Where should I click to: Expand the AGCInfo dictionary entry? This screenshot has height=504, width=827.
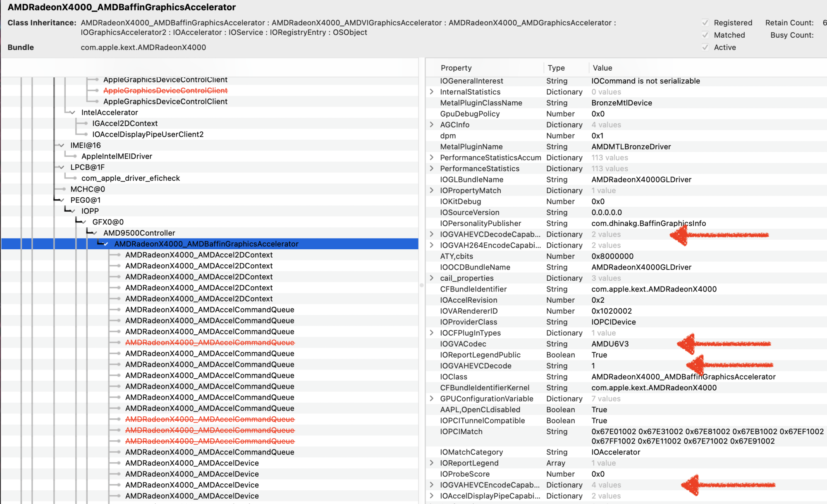tap(432, 124)
